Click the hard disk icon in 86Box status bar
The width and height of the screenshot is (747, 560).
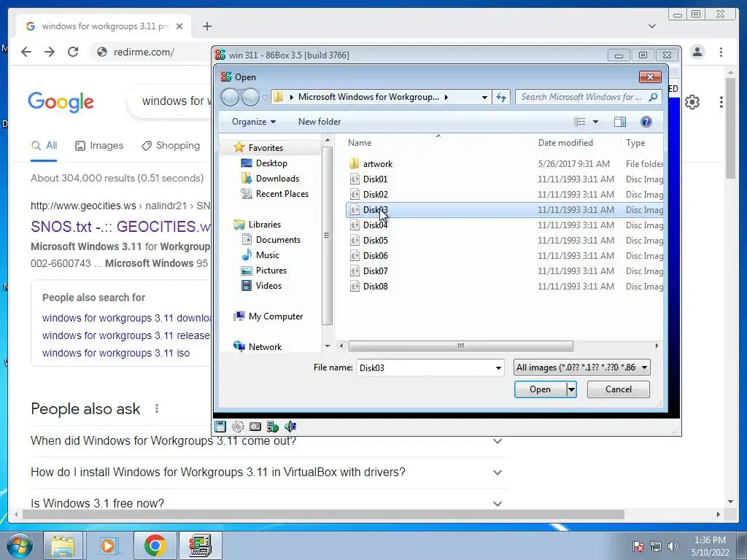pos(255,426)
